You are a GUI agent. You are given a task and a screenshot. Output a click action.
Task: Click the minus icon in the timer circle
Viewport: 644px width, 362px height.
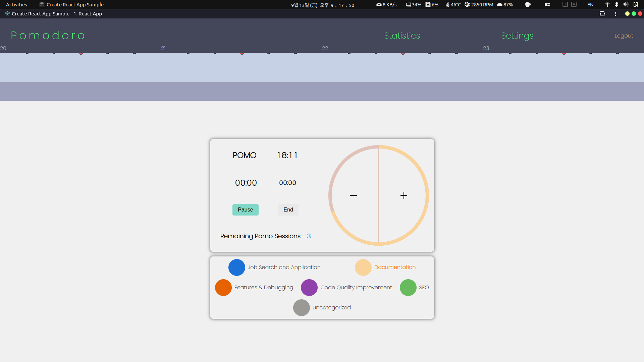(354, 195)
